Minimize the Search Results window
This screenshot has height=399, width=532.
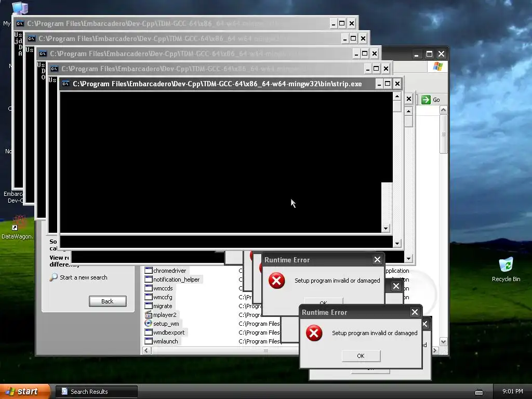pos(417,54)
